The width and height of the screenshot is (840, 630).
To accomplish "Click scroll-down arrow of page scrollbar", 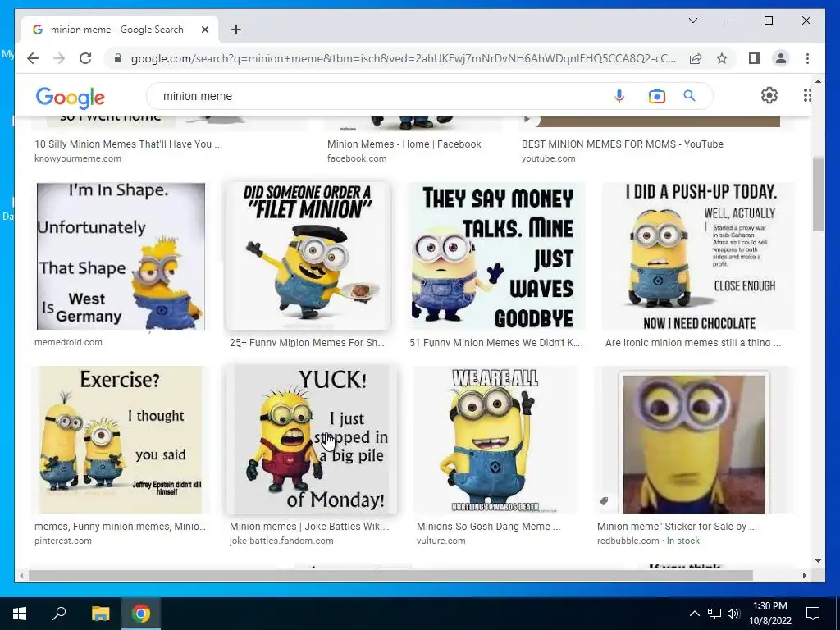I will (818, 561).
